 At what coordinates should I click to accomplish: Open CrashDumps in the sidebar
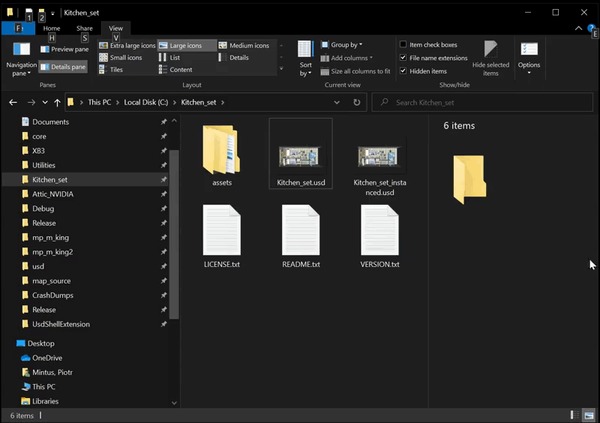pos(52,295)
